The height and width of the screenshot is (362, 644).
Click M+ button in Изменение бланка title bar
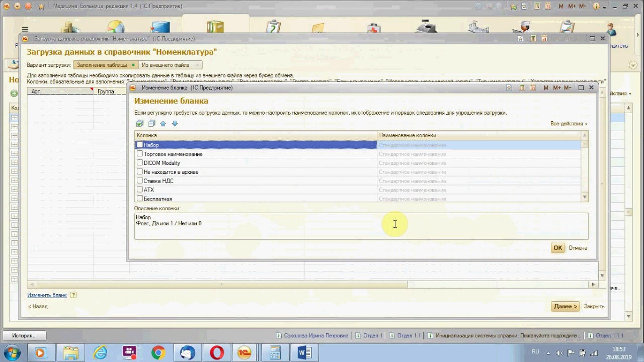point(557,87)
